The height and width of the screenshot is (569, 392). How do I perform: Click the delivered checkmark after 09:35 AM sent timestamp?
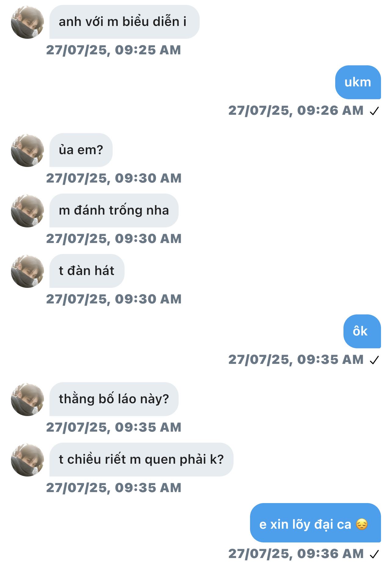point(374,360)
